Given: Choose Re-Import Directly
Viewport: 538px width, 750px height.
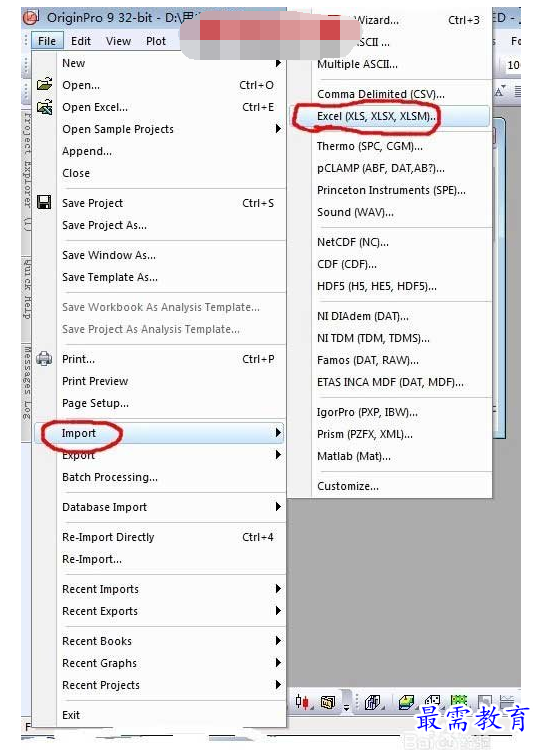Looking at the screenshot, I should pyautogui.click(x=160, y=537).
